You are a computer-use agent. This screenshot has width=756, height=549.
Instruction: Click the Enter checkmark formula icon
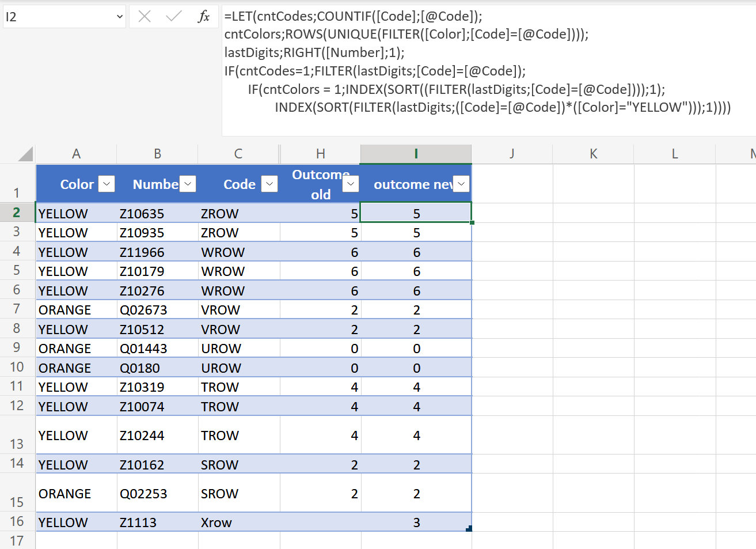pyautogui.click(x=173, y=17)
